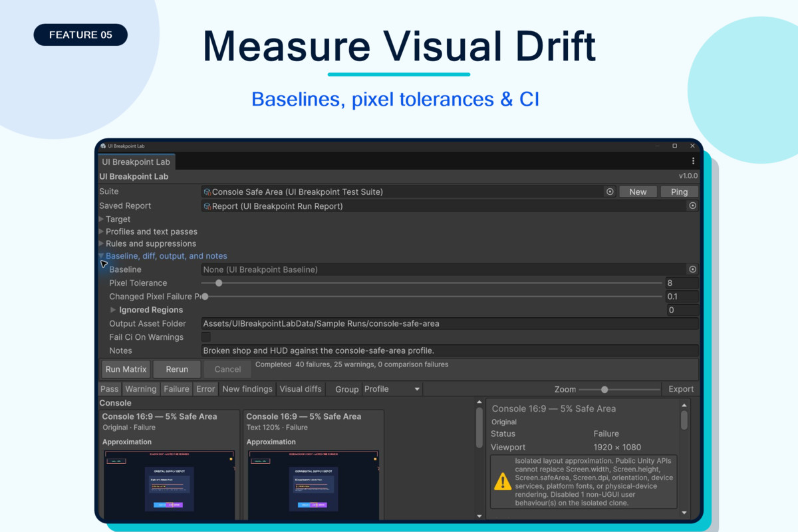Click the Ping button

(679, 192)
